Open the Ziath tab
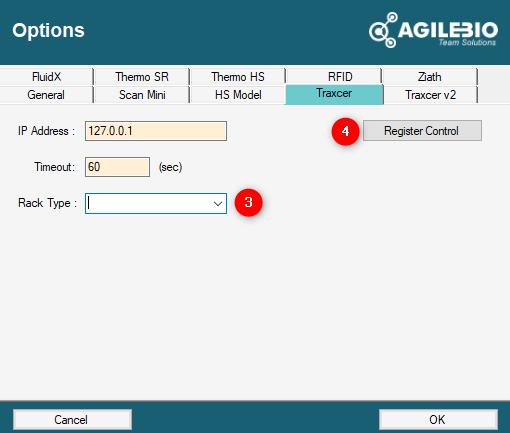 (x=430, y=77)
